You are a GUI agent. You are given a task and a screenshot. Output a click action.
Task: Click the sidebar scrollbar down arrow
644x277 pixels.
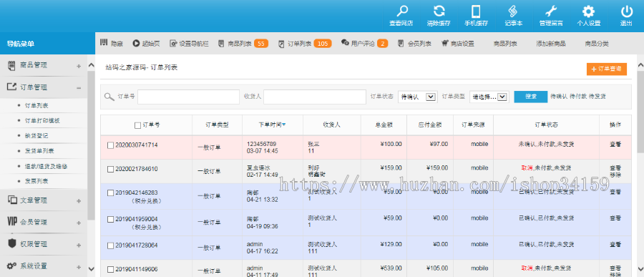tap(91, 269)
